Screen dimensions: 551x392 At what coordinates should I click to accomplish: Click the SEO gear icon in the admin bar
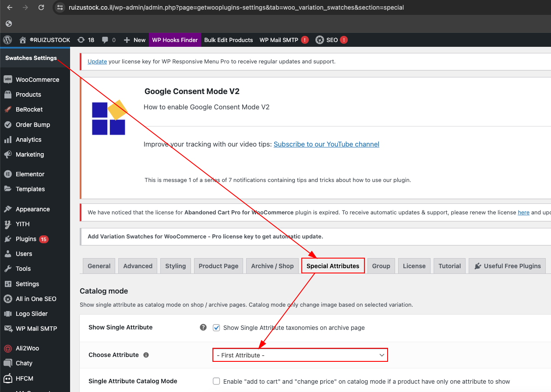coord(320,40)
